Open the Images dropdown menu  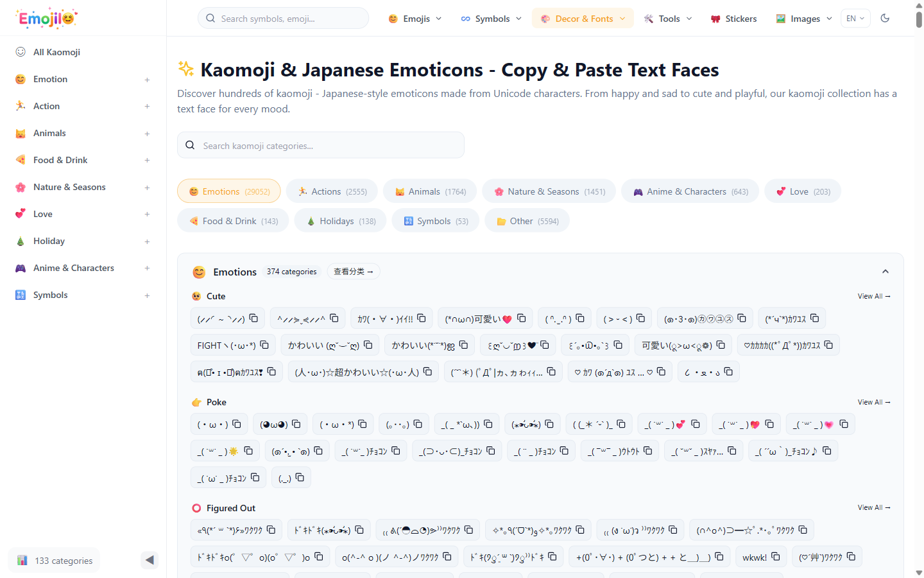pos(803,19)
